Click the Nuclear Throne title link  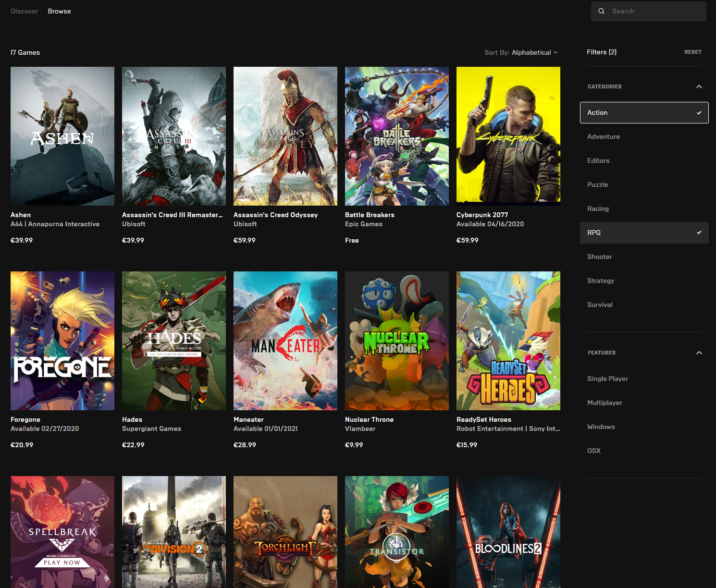coord(369,419)
